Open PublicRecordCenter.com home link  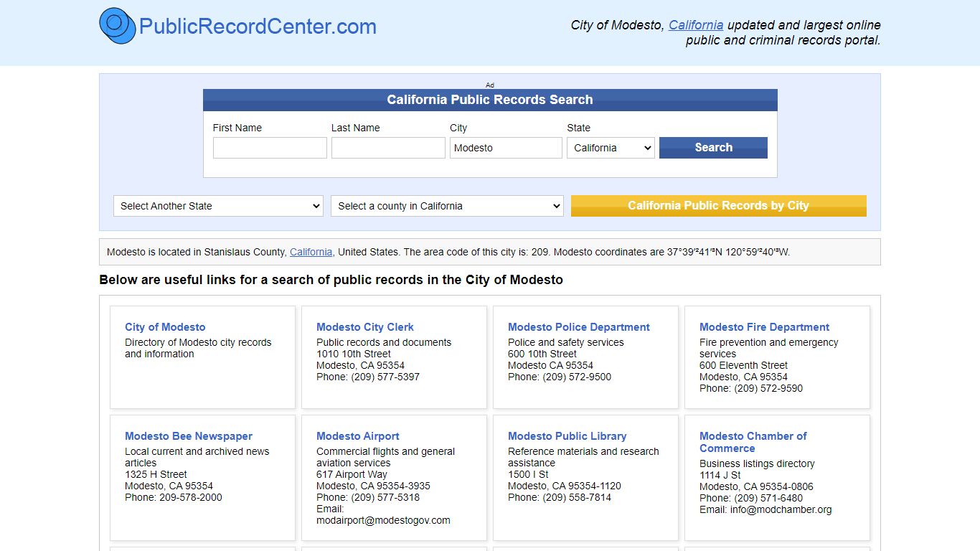click(x=258, y=27)
